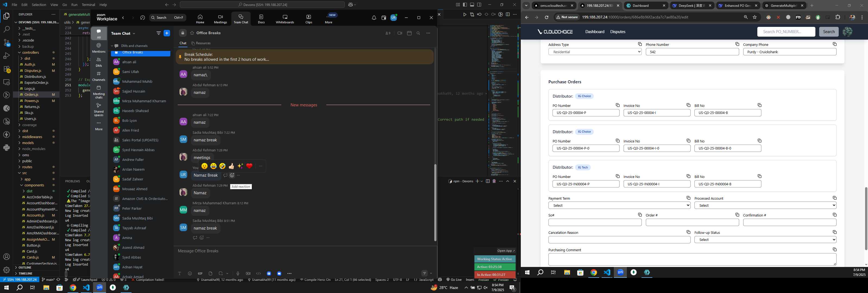Show the 9 members of Office Breaks
The width and height of the screenshot is (868, 293).
click(x=388, y=33)
